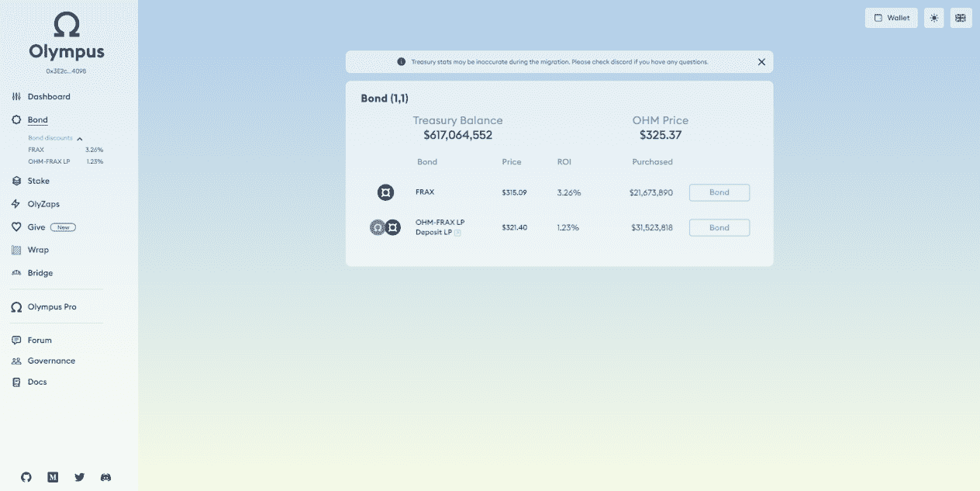Open the Governance page
This screenshot has height=491, width=980.
tap(51, 361)
